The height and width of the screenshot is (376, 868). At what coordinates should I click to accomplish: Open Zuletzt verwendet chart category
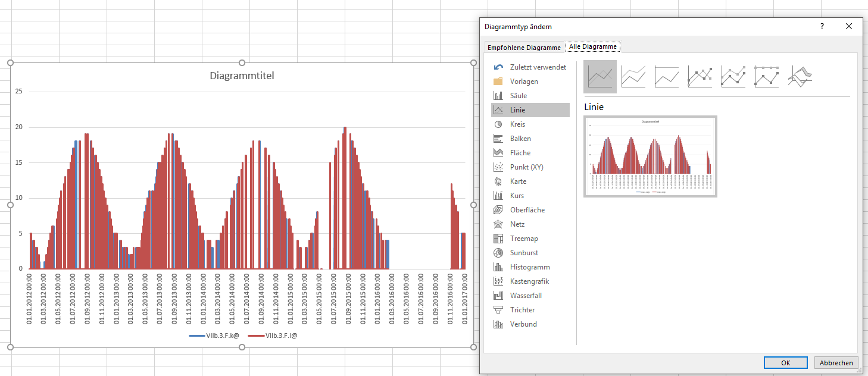(530, 67)
